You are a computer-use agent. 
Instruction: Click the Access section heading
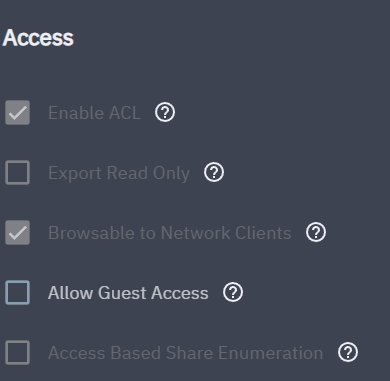[38, 38]
